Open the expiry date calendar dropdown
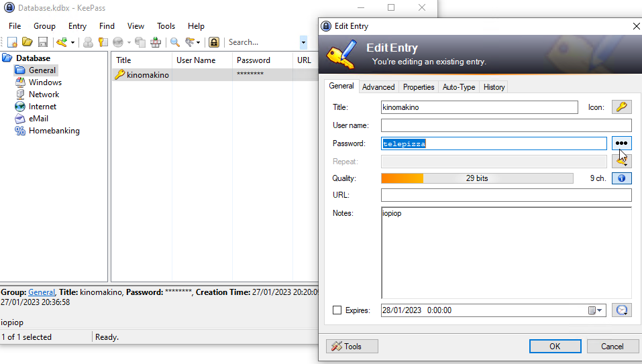Screen dimensions: 642x364 coord(596,310)
